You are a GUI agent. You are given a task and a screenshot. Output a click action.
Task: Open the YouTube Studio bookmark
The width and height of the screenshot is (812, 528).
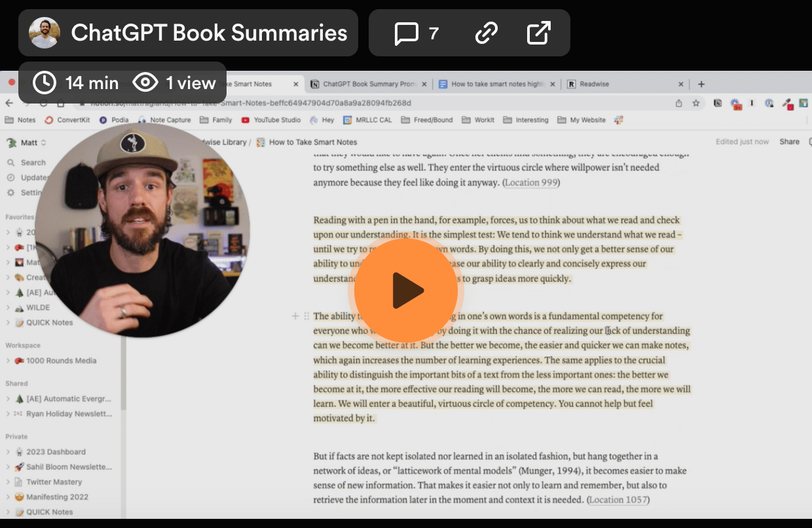pyautogui.click(x=271, y=120)
